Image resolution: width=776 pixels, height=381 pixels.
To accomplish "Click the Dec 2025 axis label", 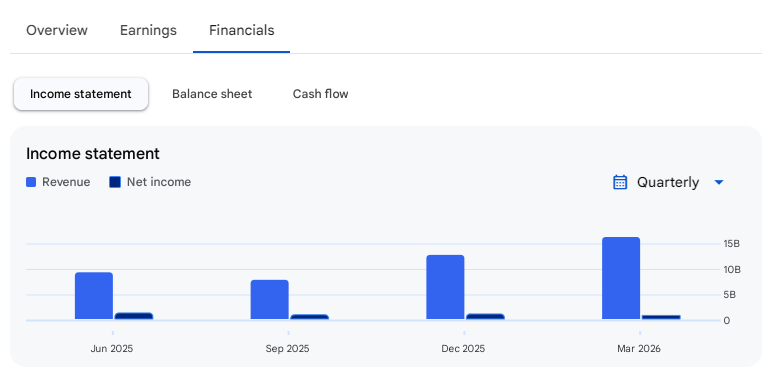I will [463, 348].
